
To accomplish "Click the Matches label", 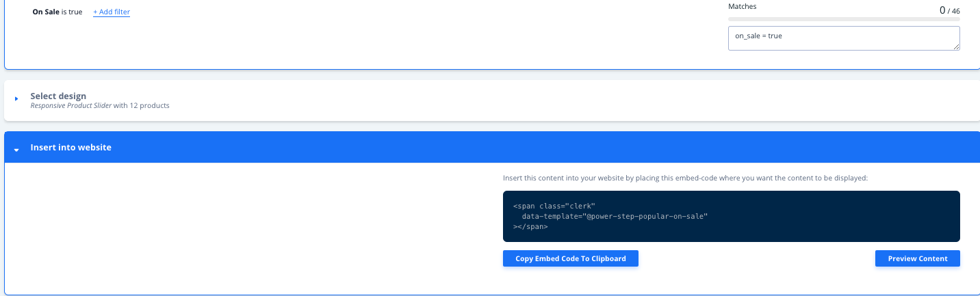I will point(743,7).
